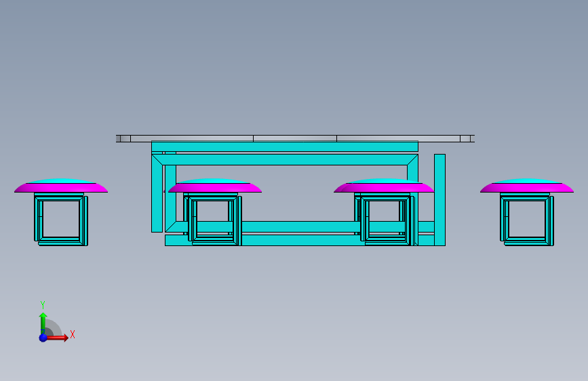This screenshot has width=588, height=381.
Task: Select the gray tabletop slab
Action: click(x=295, y=138)
